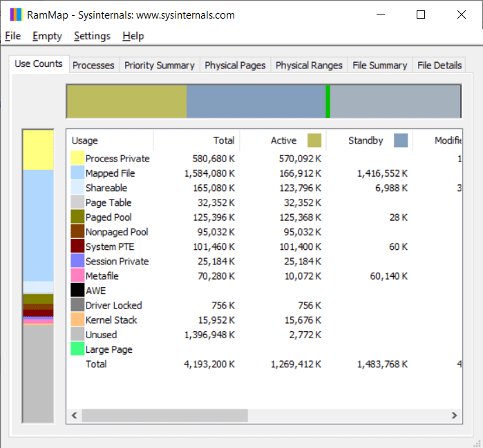Click the pink Metafile swatch
Viewport: 483px width, 448px height.
coord(77,275)
